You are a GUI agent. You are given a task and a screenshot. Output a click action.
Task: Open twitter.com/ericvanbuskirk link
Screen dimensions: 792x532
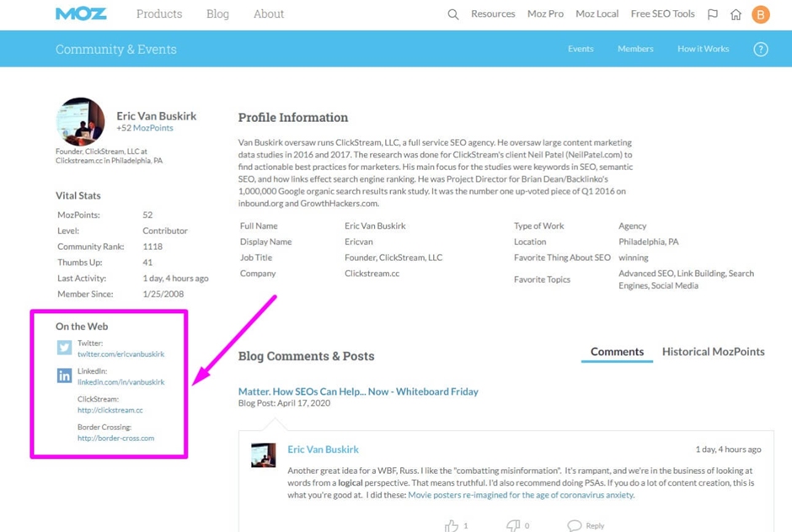pyautogui.click(x=120, y=354)
